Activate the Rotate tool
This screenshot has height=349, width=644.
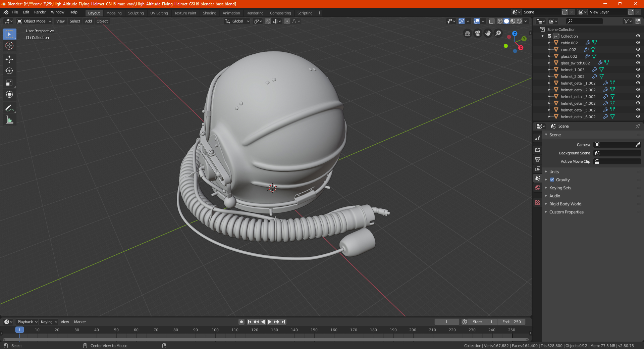click(x=9, y=71)
